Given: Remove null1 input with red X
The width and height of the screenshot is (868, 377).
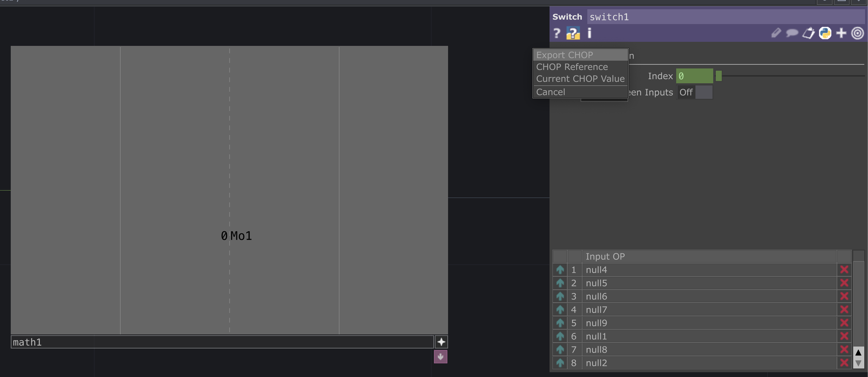Looking at the screenshot, I should click(x=844, y=336).
